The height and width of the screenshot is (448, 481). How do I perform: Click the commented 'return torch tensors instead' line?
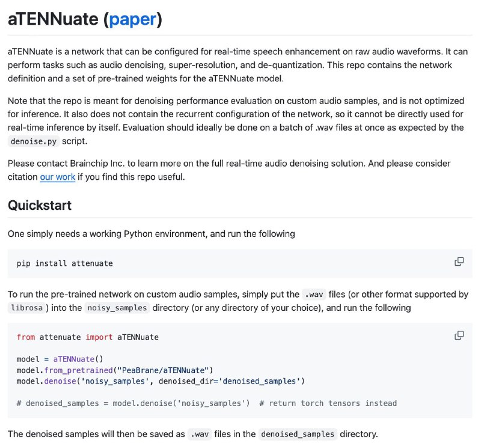point(207,403)
